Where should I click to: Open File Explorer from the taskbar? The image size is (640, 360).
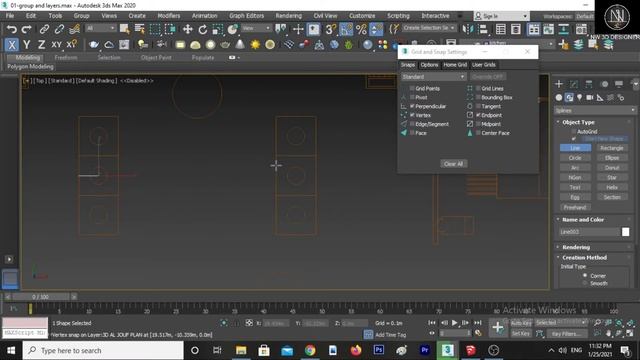click(241, 350)
